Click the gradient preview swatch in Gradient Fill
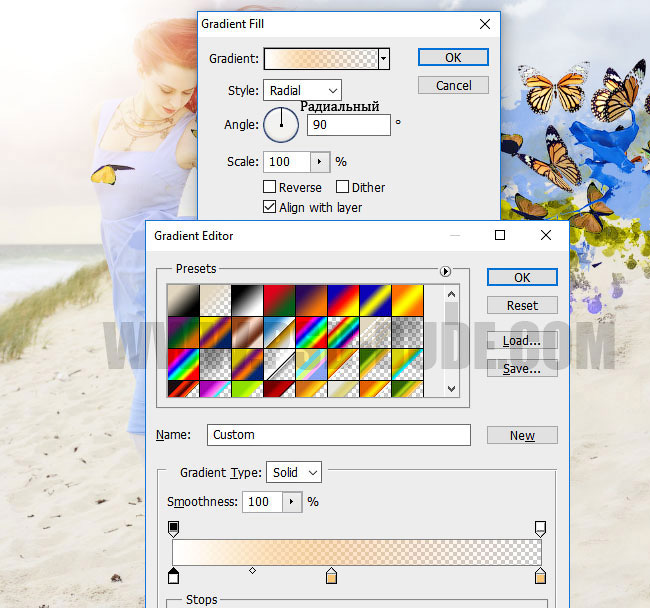Image resolution: width=650 pixels, height=608 pixels. 320,59
